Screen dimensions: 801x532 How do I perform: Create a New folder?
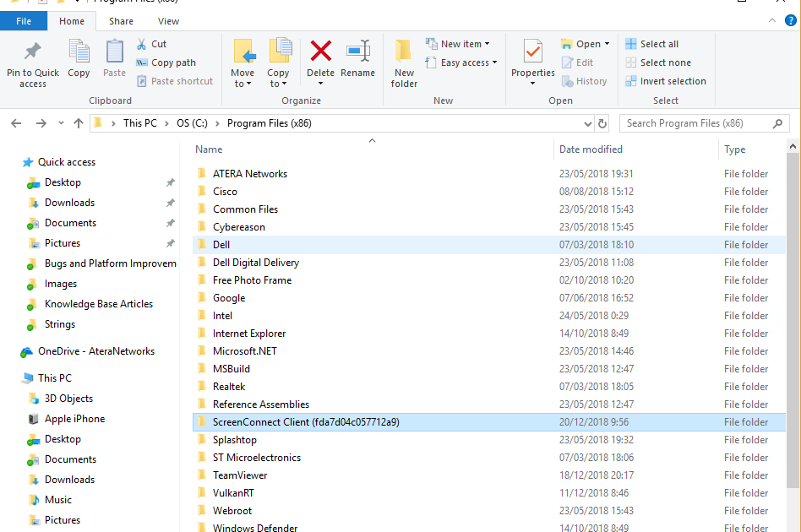click(404, 63)
